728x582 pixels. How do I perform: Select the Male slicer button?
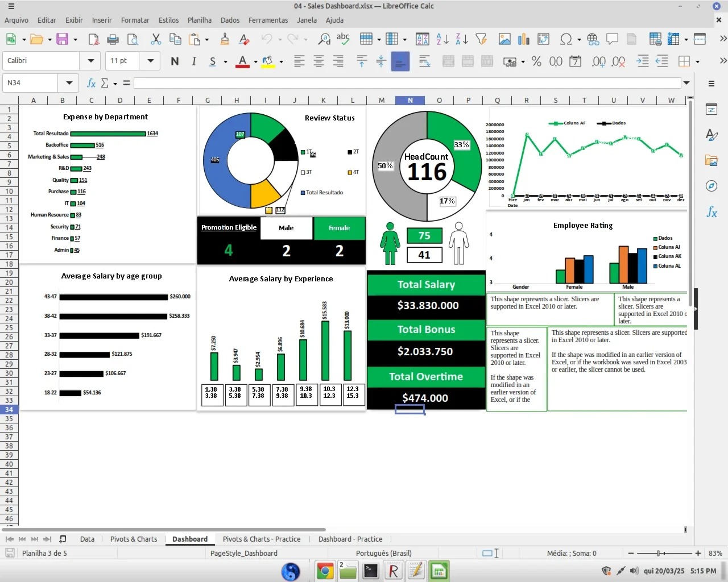pyautogui.click(x=287, y=228)
